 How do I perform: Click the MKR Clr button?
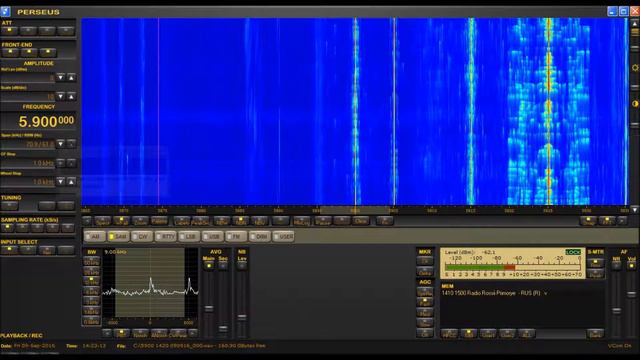click(425, 261)
